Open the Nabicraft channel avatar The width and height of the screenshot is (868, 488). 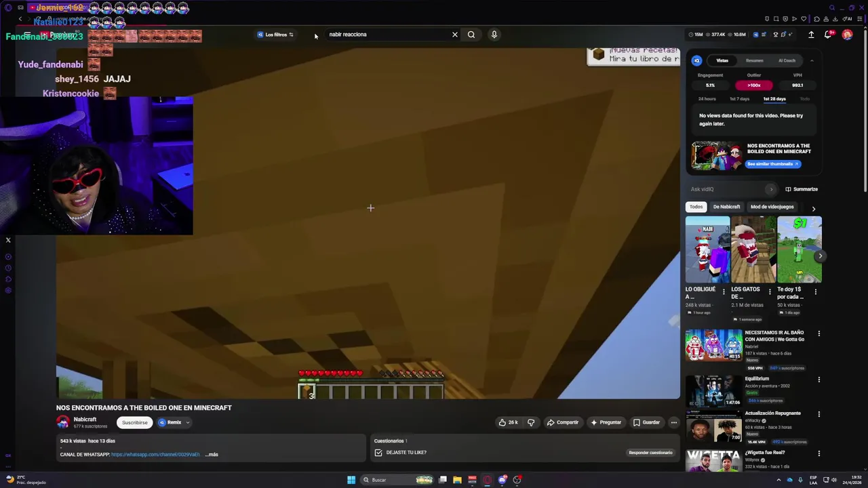point(63,422)
